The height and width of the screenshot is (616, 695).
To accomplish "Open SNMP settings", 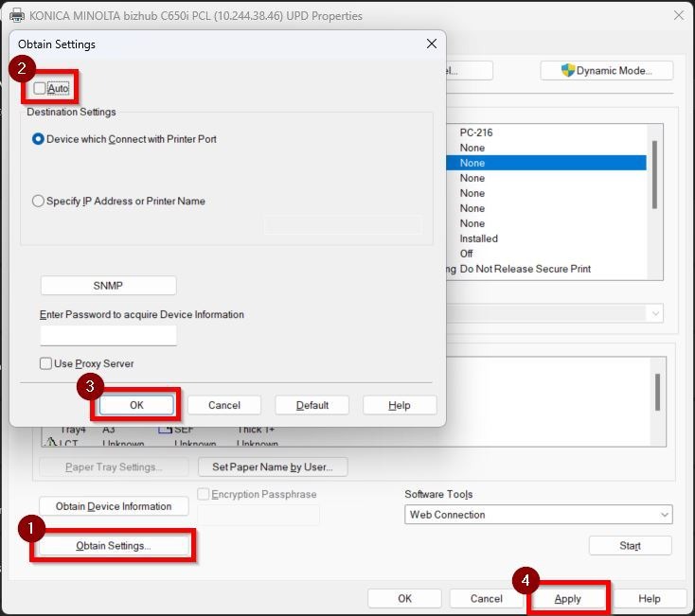I will click(108, 286).
